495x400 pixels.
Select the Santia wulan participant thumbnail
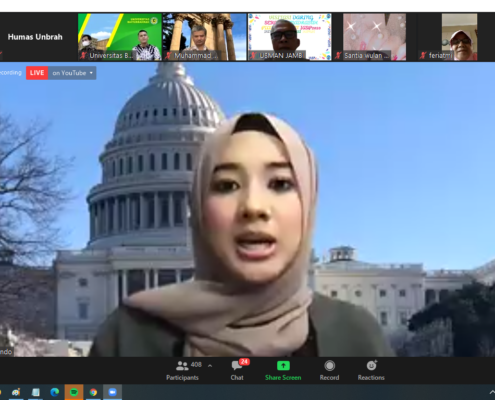[x=375, y=37]
